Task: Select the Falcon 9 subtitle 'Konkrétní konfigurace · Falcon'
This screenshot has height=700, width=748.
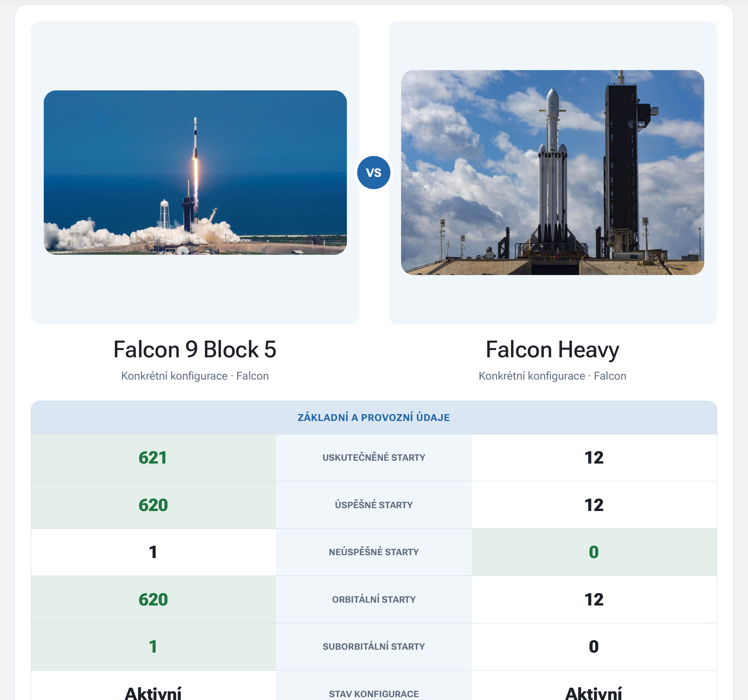Action: 195,376
